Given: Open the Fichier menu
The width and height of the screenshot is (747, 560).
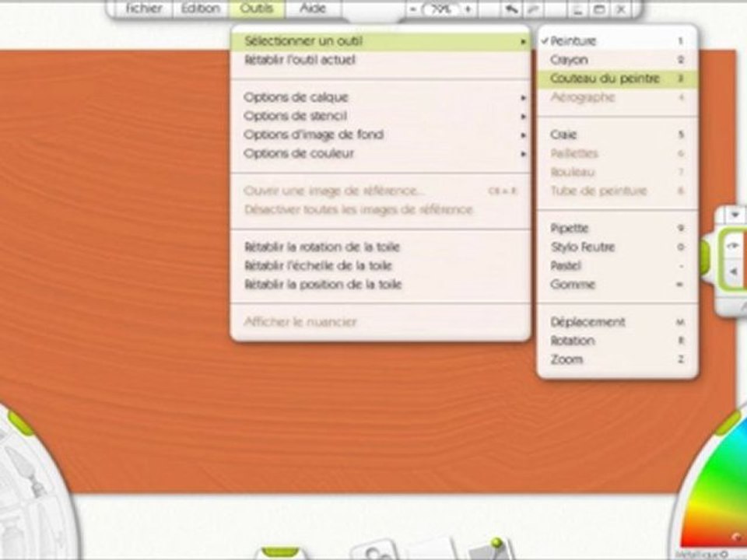Looking at the screenshot, I should pyautogui.click(x=144, y=9).
